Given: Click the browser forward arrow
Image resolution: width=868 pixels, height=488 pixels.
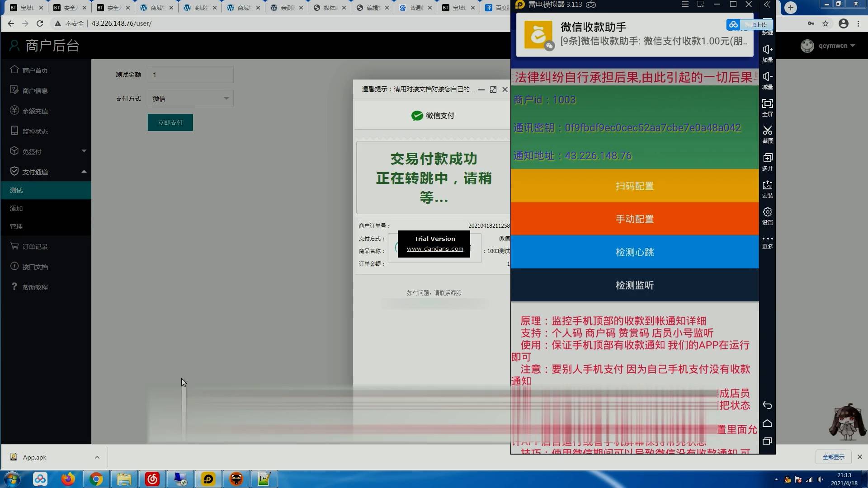Looking at the screenshot, I should click(25, 23).
